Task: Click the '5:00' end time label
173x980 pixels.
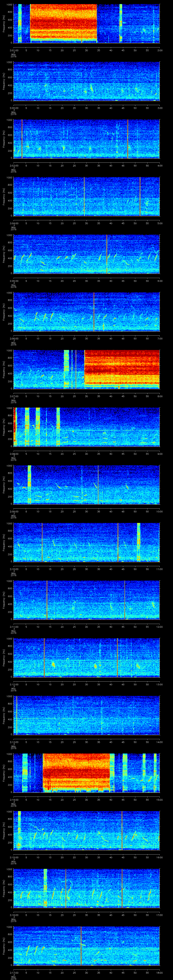Action: (160, 223)
